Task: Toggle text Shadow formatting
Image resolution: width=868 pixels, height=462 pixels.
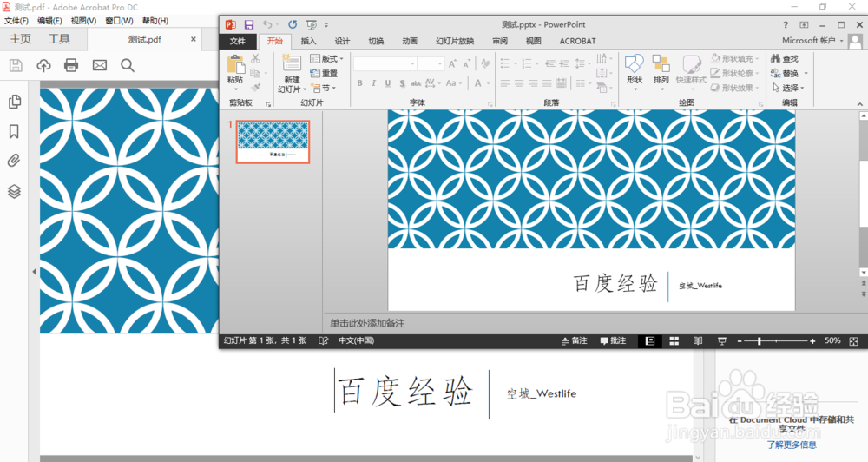Action: pos(402,83)
